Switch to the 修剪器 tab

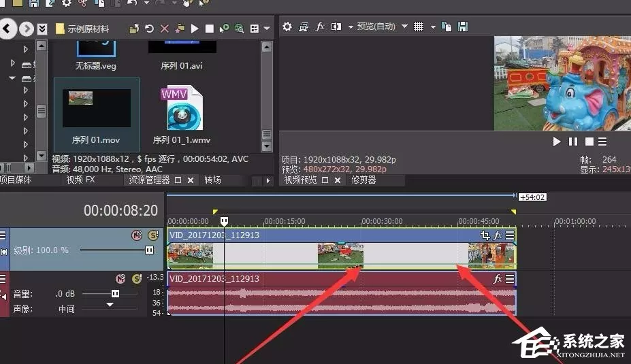pos(363,180)
